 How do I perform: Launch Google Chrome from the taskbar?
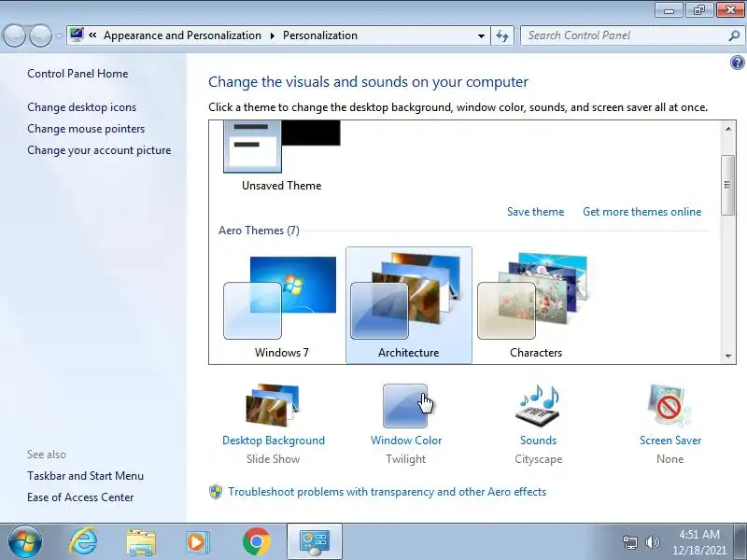pyautogui.click(x=256, y=542)
